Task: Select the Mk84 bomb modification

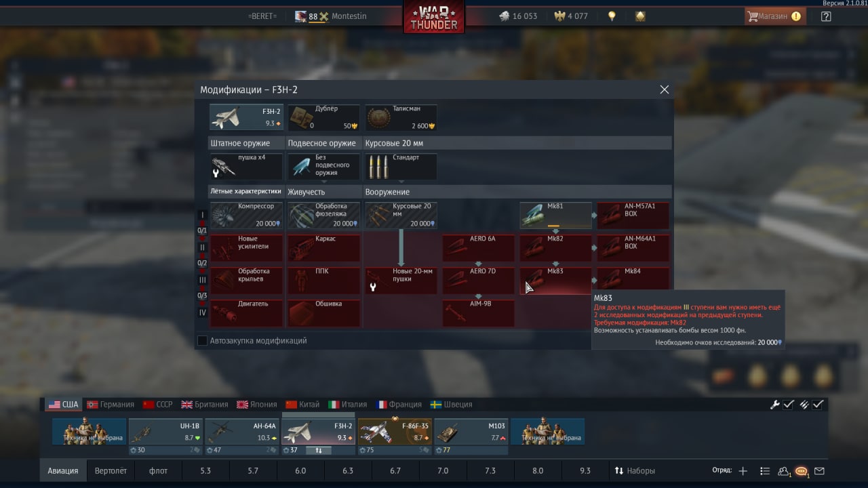Action: pos(633,278)
